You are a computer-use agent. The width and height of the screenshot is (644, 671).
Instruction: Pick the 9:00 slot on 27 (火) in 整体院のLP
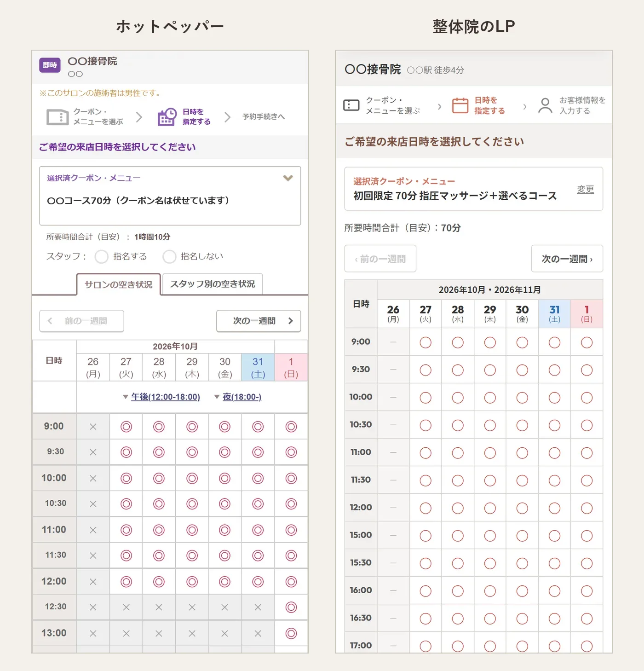pos(425,342)
